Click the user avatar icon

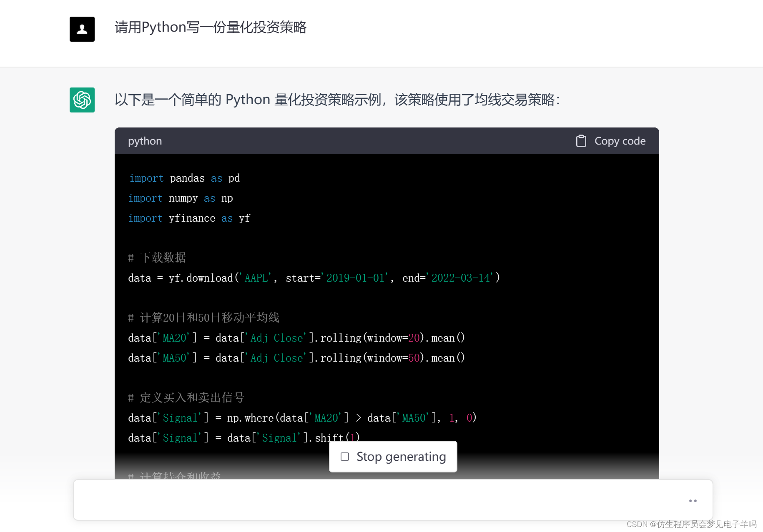coord(82,29)
